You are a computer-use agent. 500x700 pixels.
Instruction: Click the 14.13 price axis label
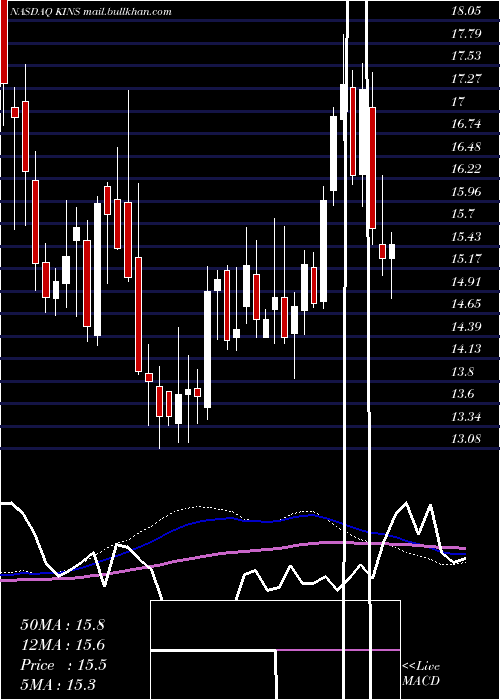[466, 349]
